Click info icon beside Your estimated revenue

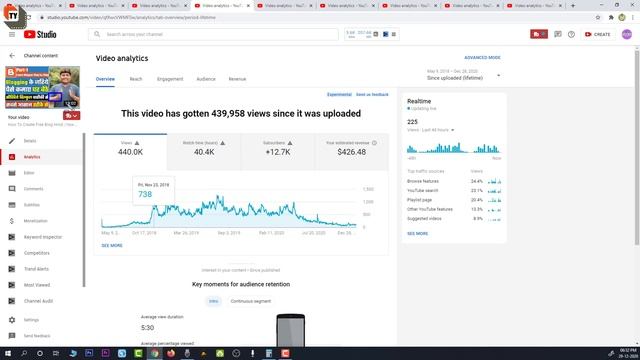[x=374, y=143]
